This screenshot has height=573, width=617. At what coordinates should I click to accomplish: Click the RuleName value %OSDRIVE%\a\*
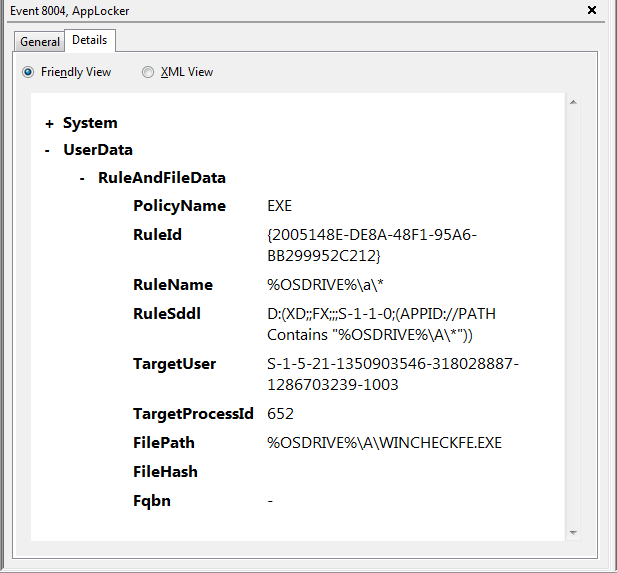pyautogui.click(x=309, y=285)
